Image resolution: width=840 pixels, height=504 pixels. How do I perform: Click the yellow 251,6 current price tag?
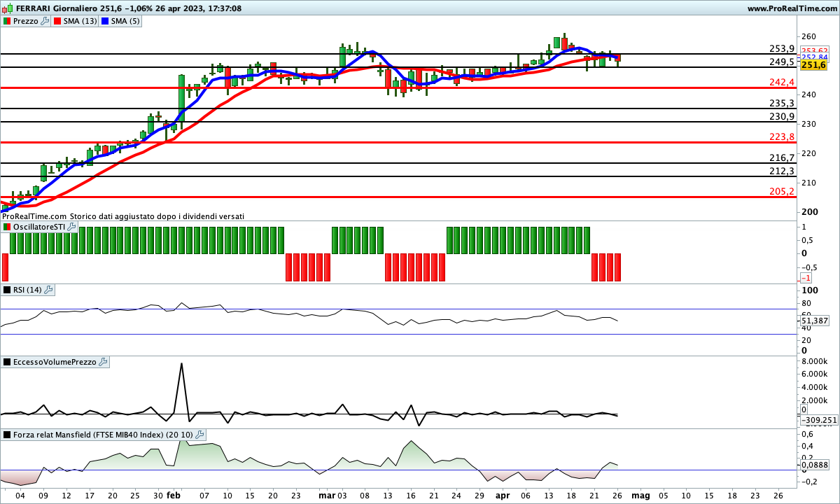click(814, 65)
